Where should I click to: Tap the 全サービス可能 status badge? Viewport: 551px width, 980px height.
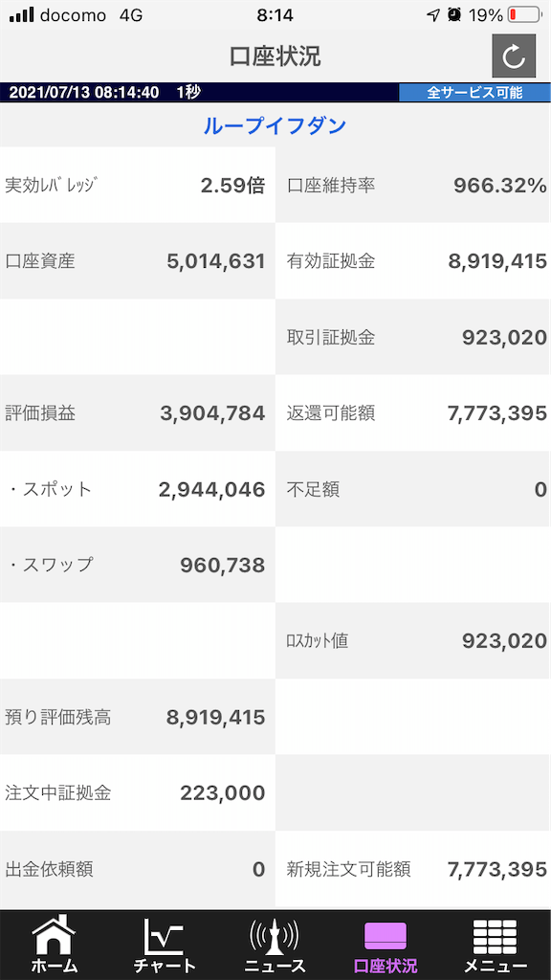click(x=474, y=93)
